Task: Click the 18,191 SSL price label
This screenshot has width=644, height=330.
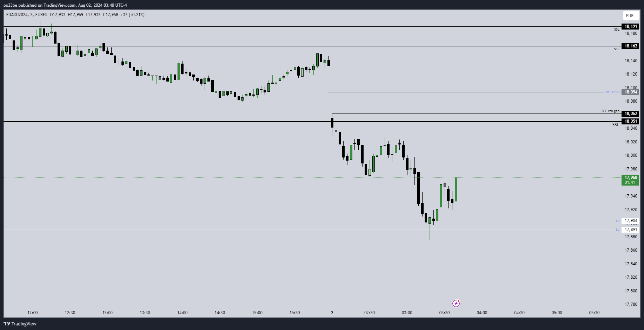Action: pyautogui.click(x=630, y=26)
